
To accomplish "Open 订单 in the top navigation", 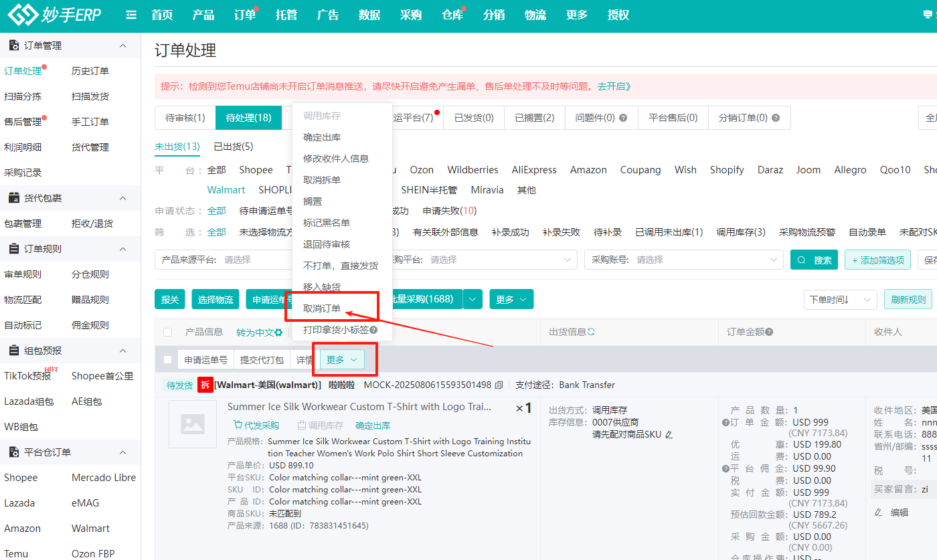I will coord(246,15).
